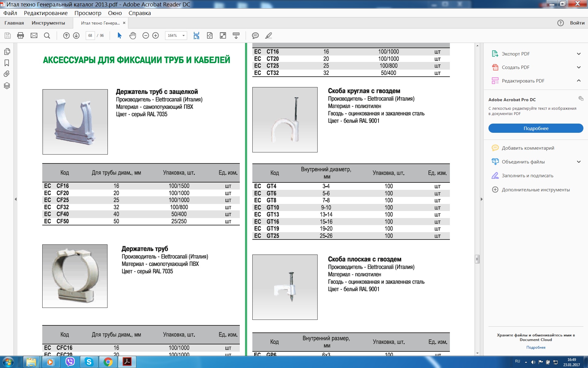Zoom out with minus button
588x368 pixels.
pos(146,36)
